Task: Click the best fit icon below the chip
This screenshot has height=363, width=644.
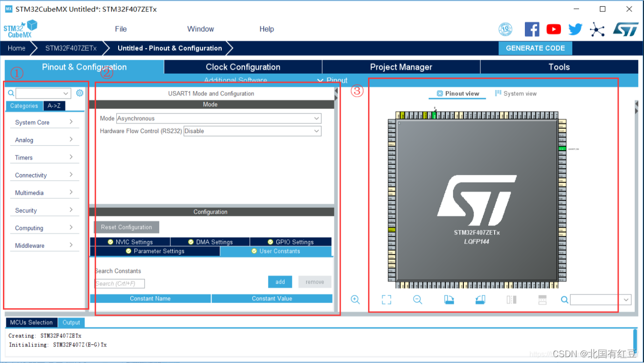Action: point(386,300)
